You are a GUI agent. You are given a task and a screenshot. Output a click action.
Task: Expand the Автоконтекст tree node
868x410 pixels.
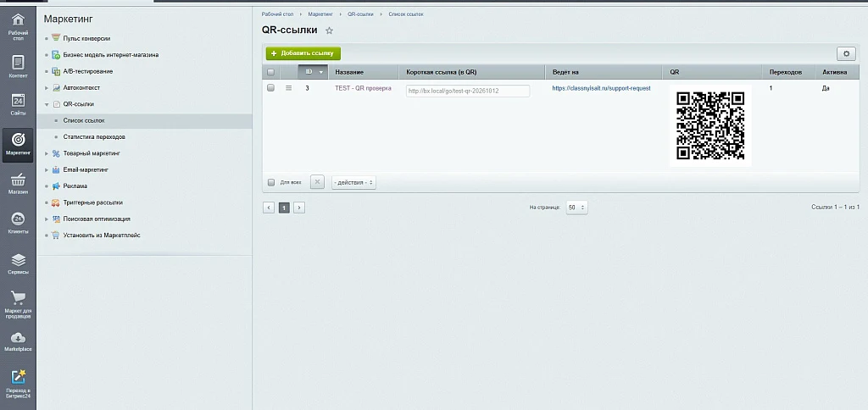pyautogui.click(x=47, y=88)
